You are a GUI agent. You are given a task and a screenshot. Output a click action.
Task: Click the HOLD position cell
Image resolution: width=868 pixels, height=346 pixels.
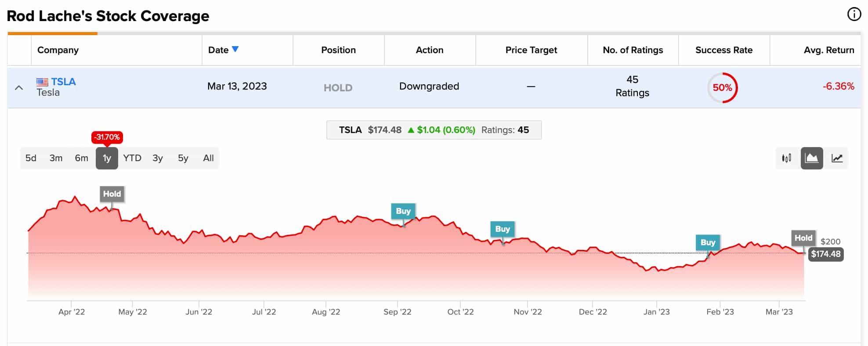[338, 88]
